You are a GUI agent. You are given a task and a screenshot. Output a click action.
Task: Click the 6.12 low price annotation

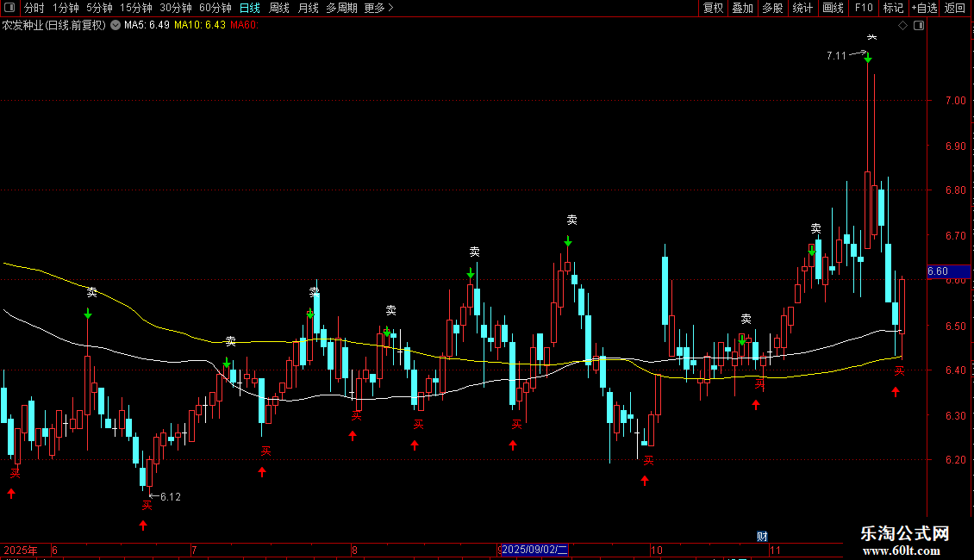[x=170, y=496]
